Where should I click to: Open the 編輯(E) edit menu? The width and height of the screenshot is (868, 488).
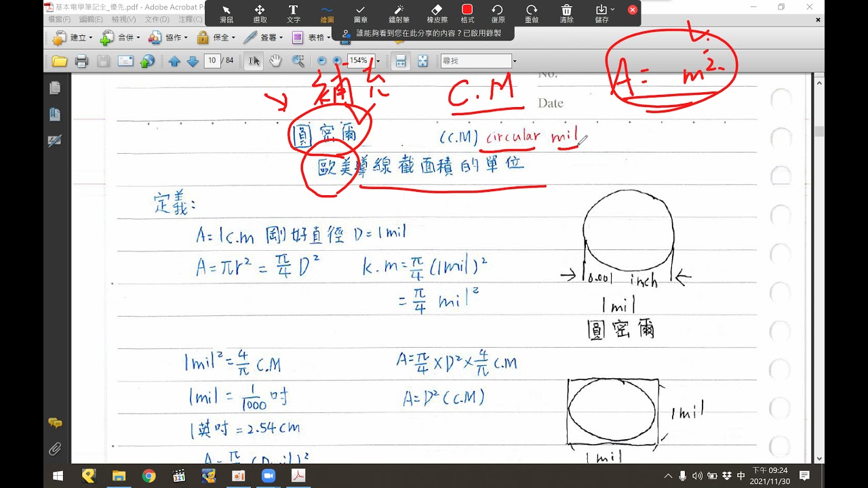point(91,20)
